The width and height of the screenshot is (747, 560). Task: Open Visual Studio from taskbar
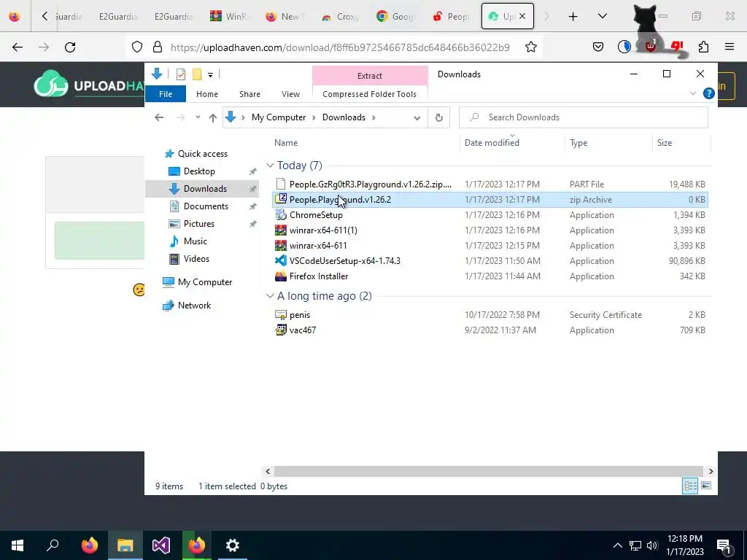(161, 545)
